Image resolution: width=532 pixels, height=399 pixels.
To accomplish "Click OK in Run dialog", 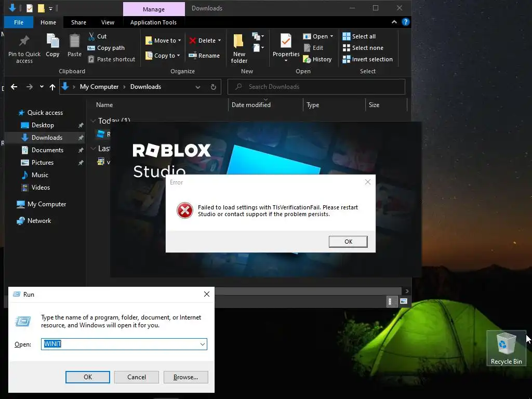I will pos(87,377).
